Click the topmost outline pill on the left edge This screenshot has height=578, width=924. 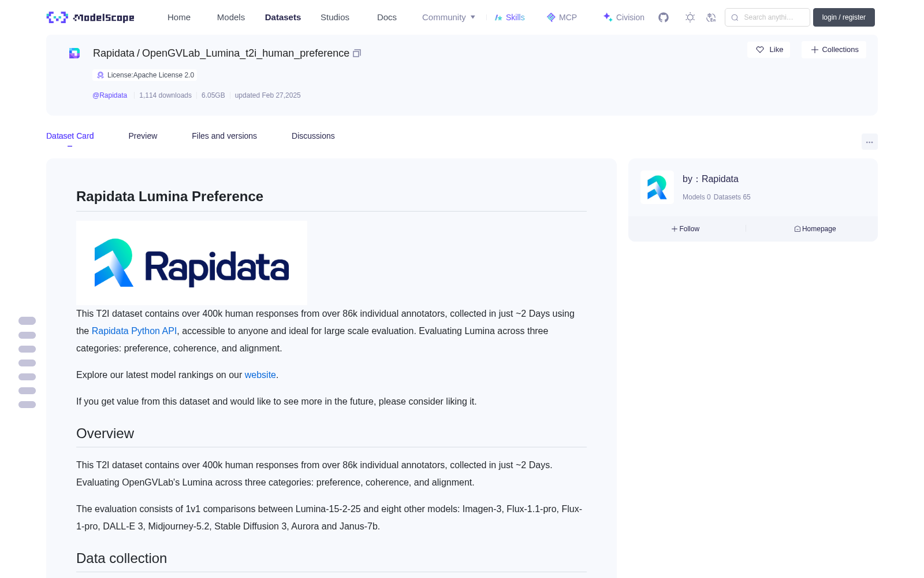(27, 321)
